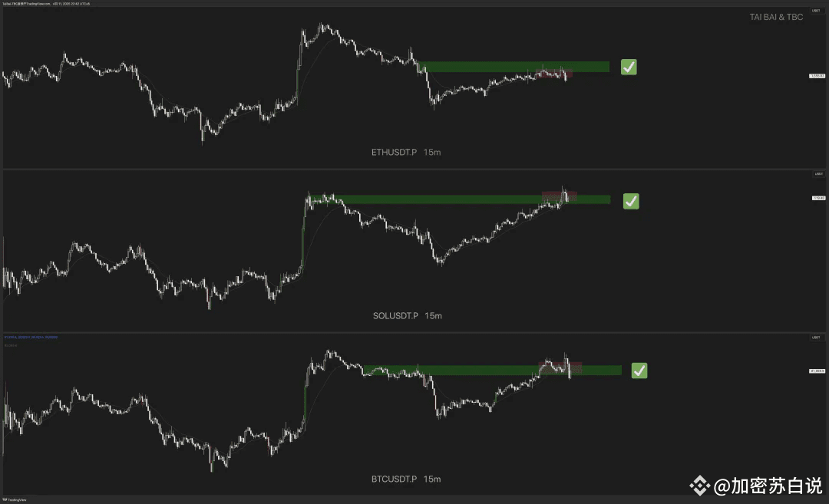Open the USDT currency selector on BTC chart
Screen dimensions: 829x504
click(816, 337)
